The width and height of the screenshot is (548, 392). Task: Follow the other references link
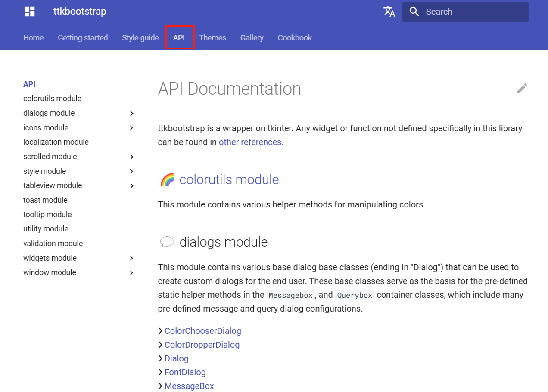250,142
